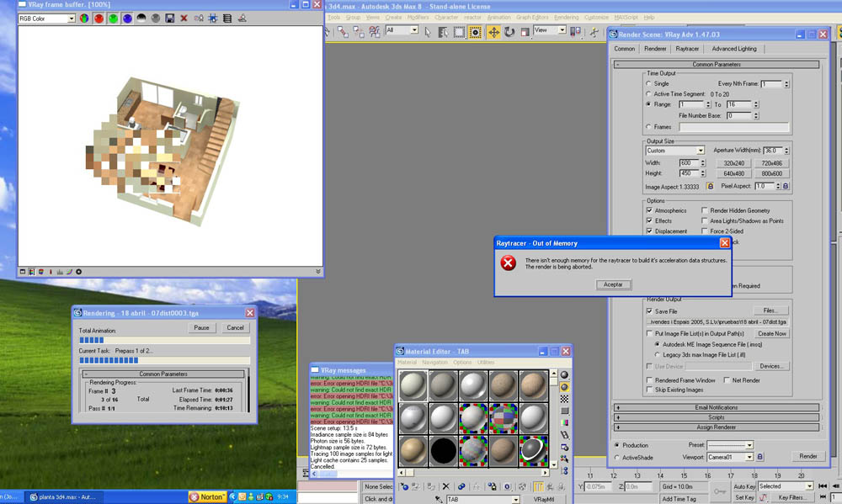Click the Width input field

click(x=689, y=162)
